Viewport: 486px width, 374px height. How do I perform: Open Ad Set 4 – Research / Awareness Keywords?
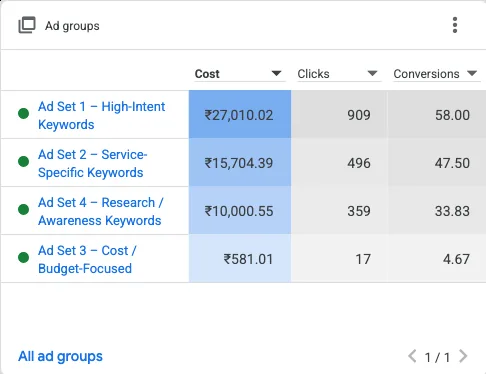coord(101,211)
